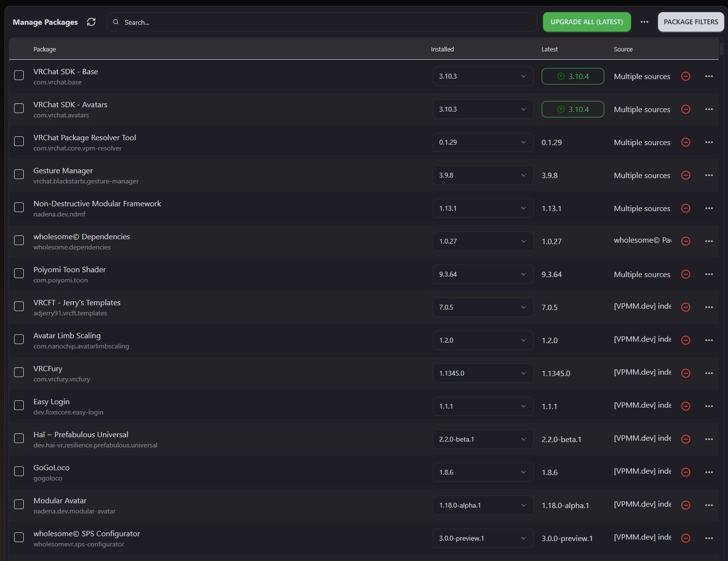Open more options for VRChat SDK - Avatars
This screenshot has height=561, width=728.
point(709,109)
